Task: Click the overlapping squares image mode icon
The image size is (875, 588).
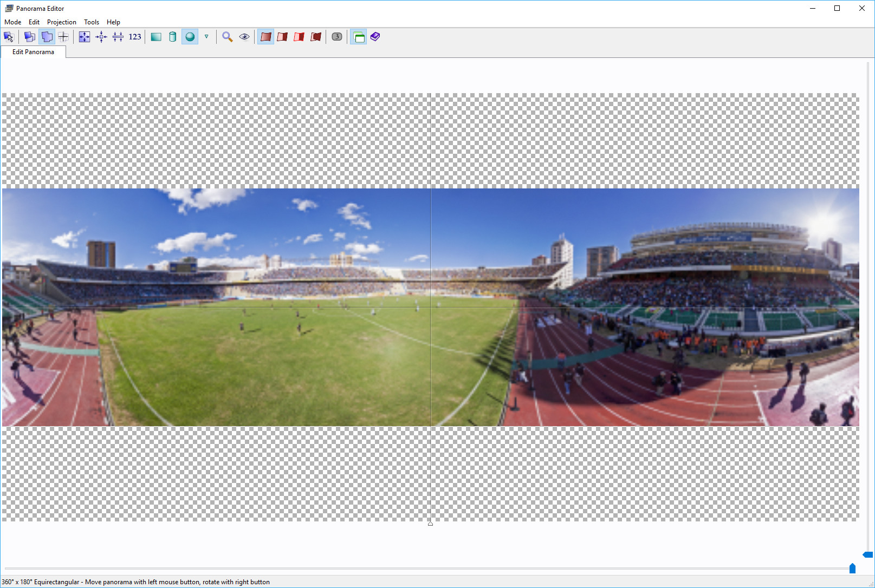Action: (x=30, y=37)
